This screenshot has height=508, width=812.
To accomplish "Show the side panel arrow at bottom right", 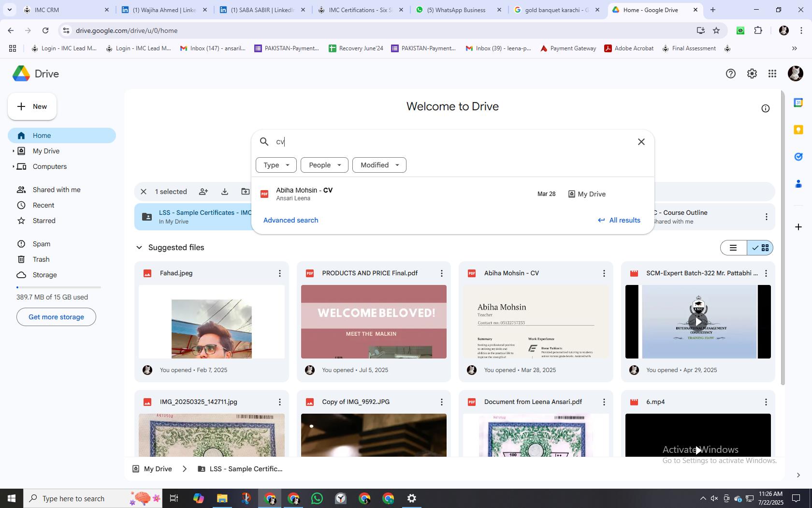I will pos(798,475).
